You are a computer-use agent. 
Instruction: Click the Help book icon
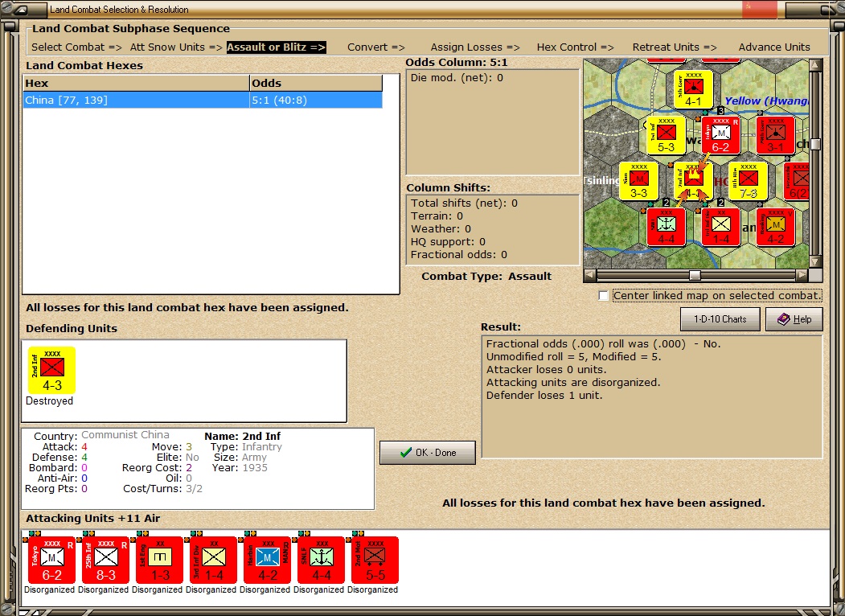click(x=783, y=319)
